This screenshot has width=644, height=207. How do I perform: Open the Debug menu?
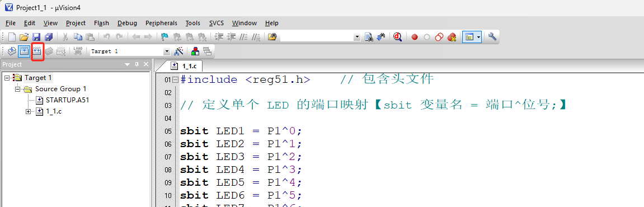(x=128, y=23)
